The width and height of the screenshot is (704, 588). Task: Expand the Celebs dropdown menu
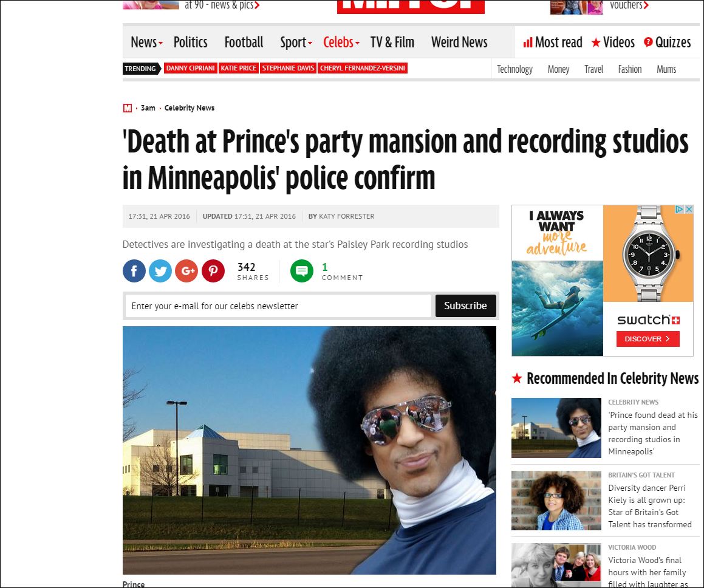tap(341, 42)
